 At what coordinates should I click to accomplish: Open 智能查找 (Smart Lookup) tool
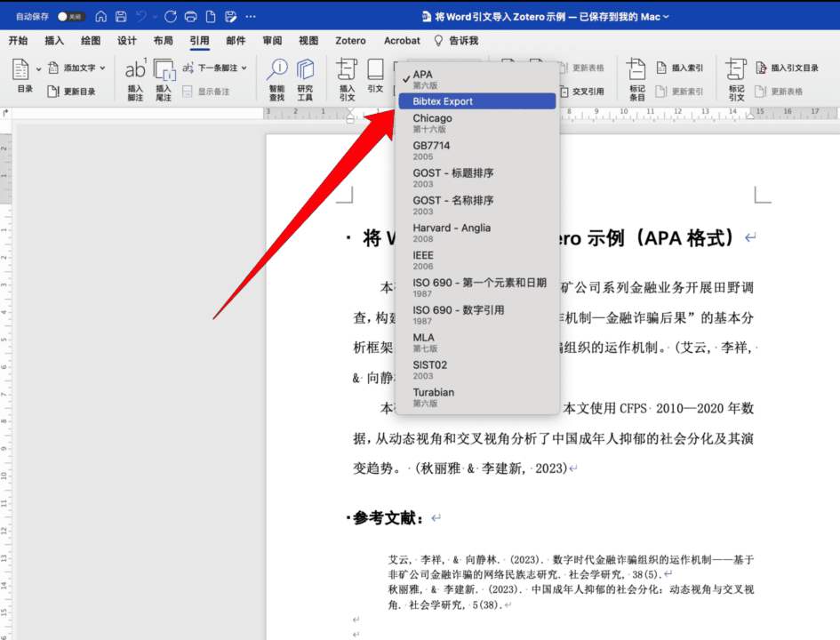tap(277, 76)
